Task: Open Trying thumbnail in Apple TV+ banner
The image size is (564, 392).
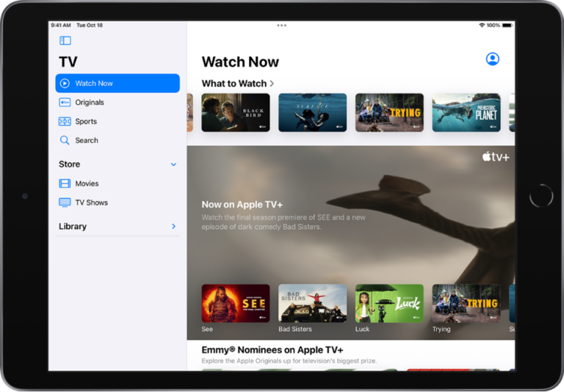Action: coord(466,303)
